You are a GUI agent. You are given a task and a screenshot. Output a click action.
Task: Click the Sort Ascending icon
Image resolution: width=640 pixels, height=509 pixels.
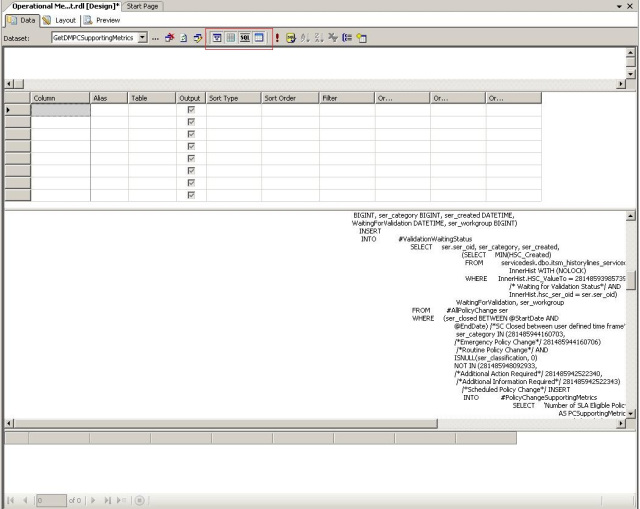pyautogui.click(x=305, y=38)
